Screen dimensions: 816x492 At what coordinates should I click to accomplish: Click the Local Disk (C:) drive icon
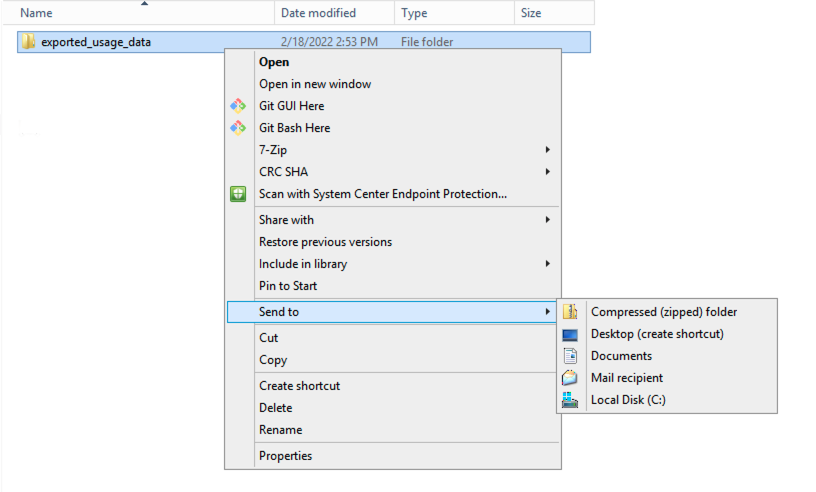570,400
